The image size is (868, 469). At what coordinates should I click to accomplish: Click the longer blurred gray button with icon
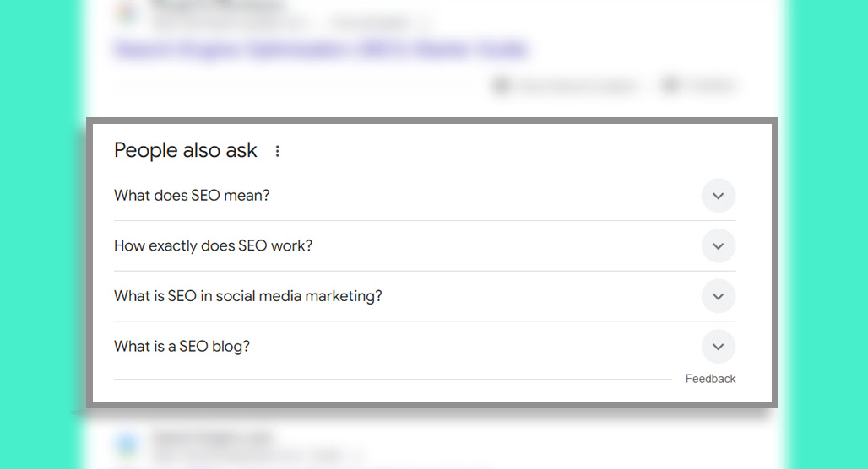(x=566, y=86)
